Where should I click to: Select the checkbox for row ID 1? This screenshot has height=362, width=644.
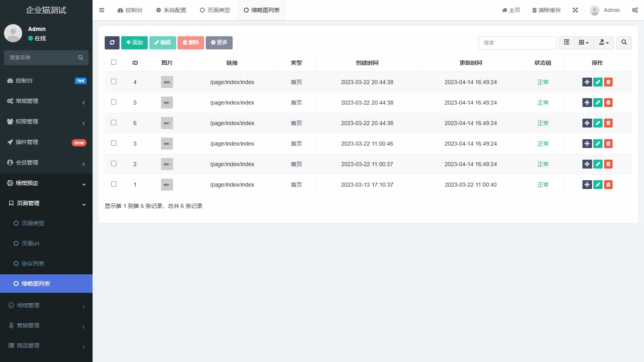[x=114, y=184]
